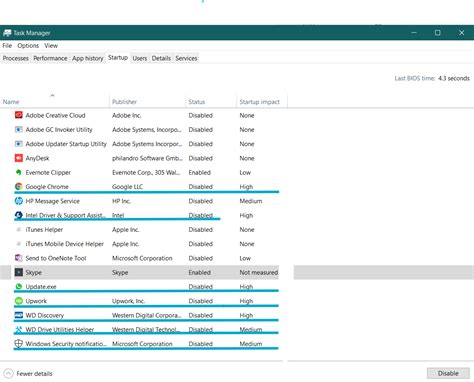Click the Update.exe green icon
This screenshot has height=382, width=474.
click(19, 287)
